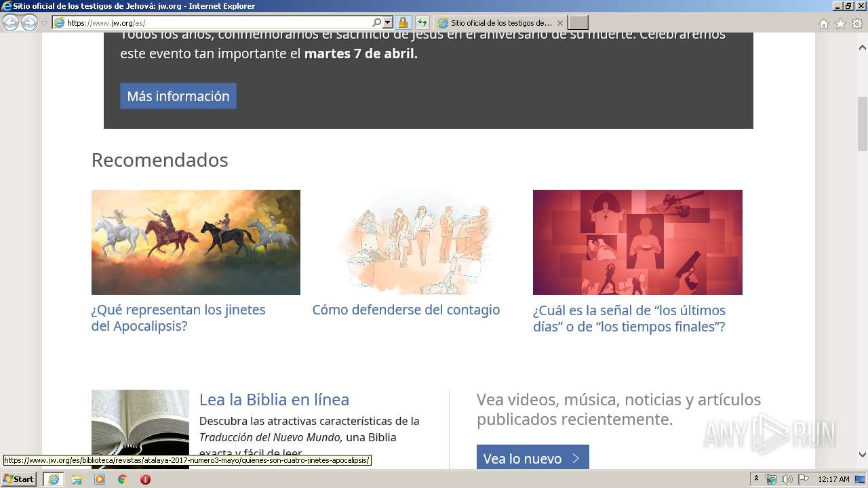Screen dimensions: 868x488
Task: Select the Sitio oficial de los testigos tab
Action: (500, 23)
